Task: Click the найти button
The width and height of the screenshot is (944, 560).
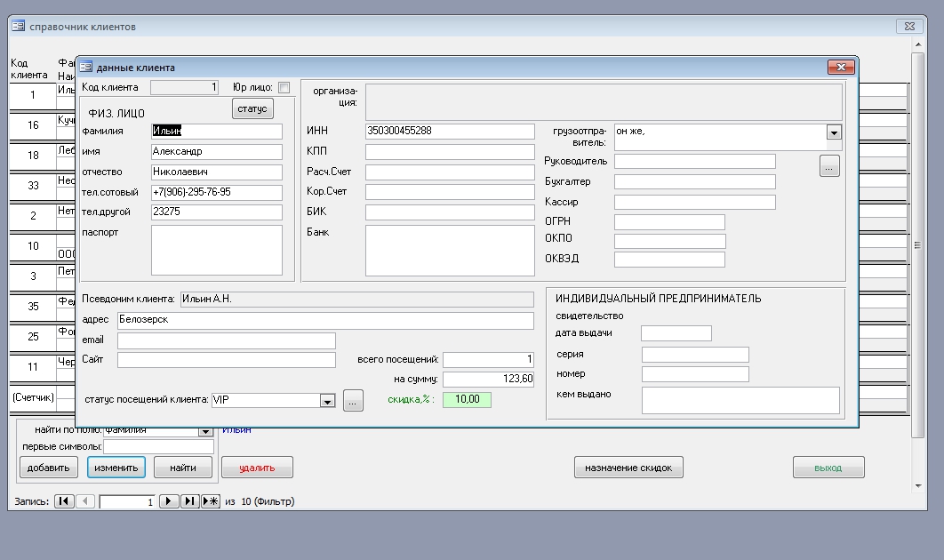Action: click(183, 468)
